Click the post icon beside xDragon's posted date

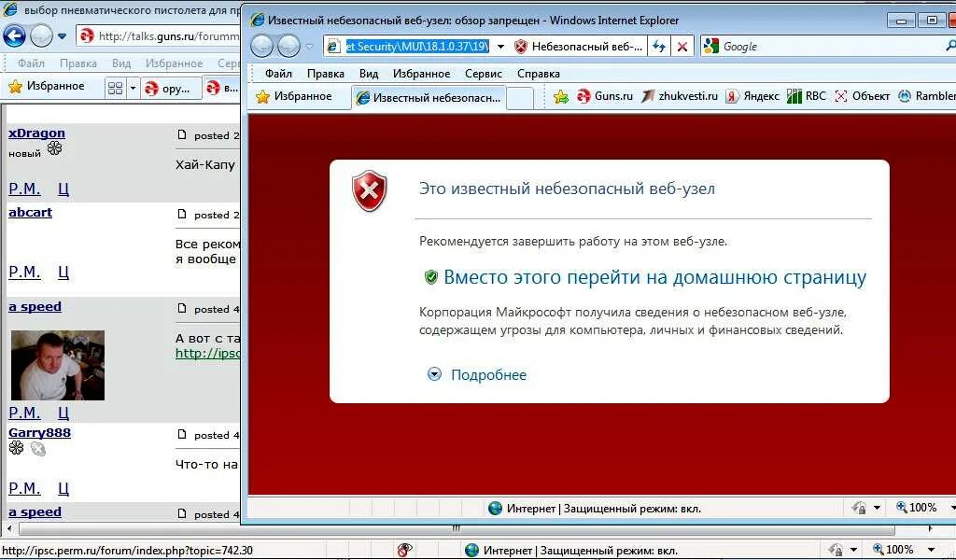(x=182, y=134)
